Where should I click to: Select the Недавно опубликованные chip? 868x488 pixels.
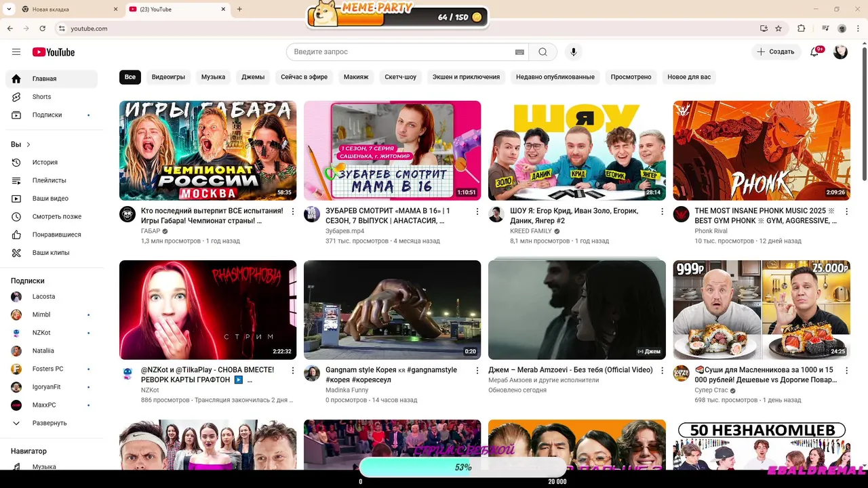point(555,77)
